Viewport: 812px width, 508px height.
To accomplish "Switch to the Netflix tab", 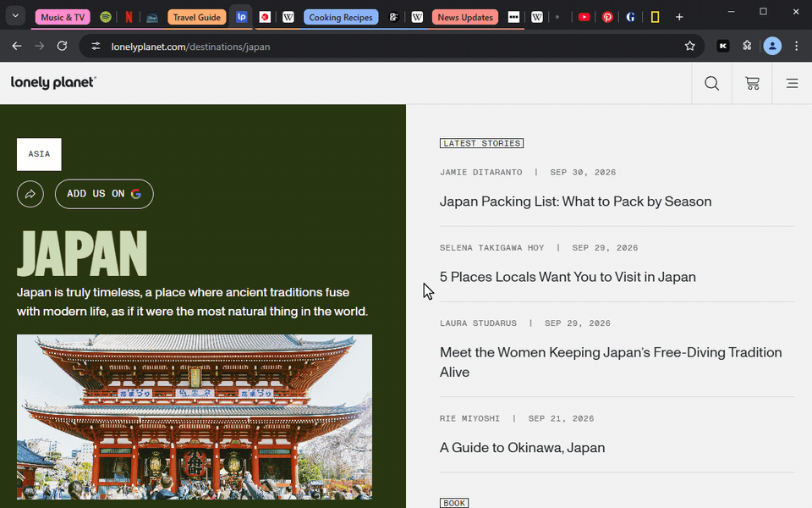I will [x=129, y=17].
